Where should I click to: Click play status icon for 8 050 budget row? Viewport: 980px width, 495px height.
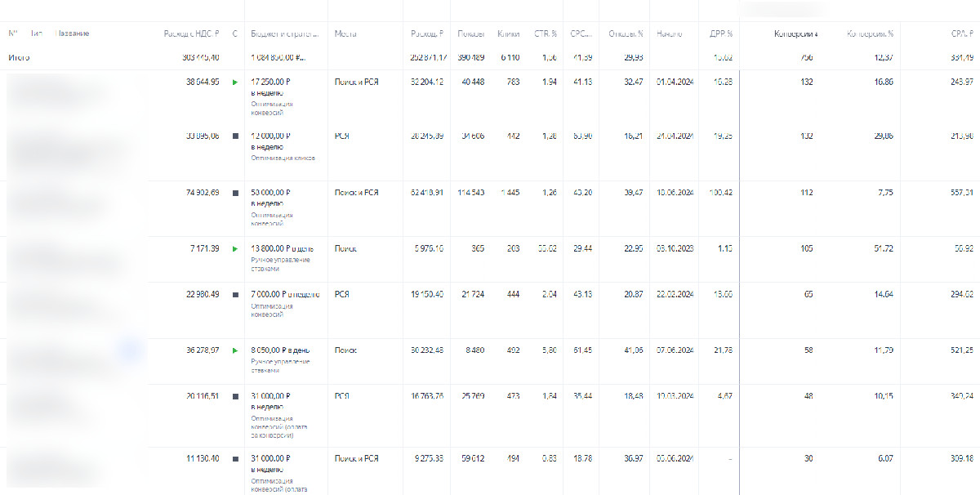click(235, 350)
